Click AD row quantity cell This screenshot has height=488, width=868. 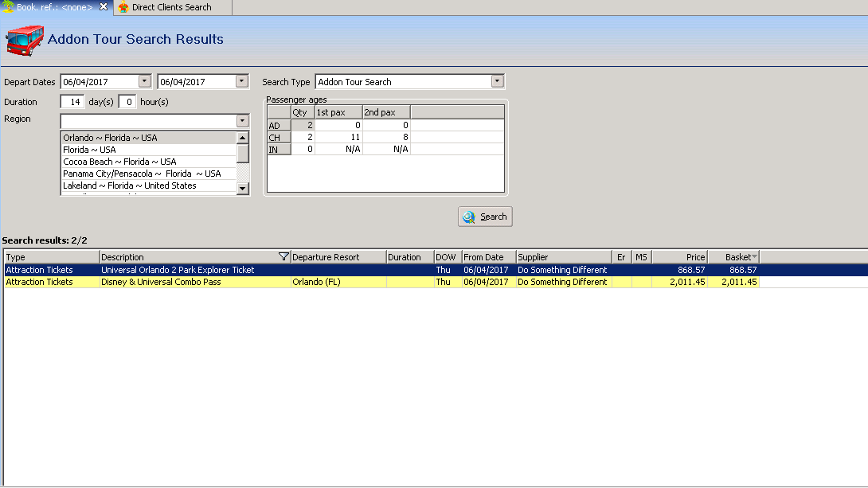(x=303, y=125)
